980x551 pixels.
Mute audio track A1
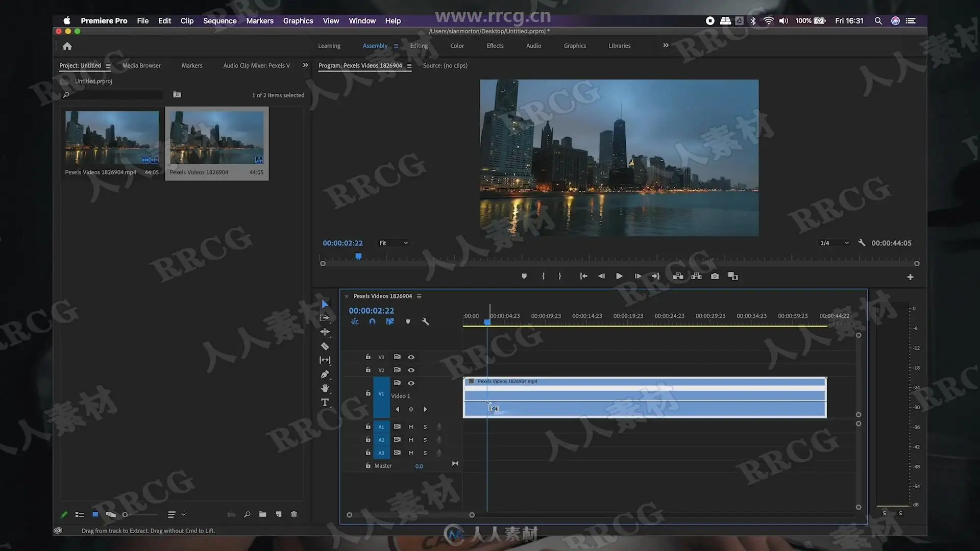click(x=411, y=427)
